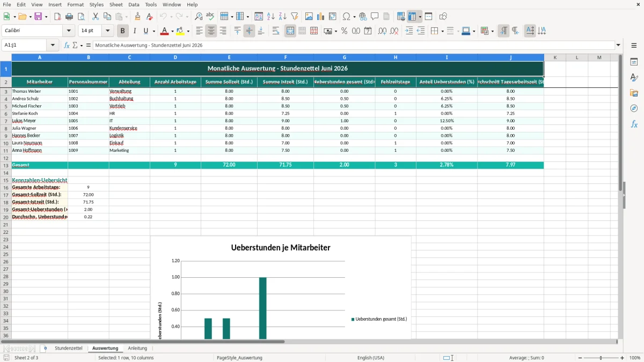Viewport: 644px width, 362px height.
Task: Sort ascending
Action: (x=271, y=17)
